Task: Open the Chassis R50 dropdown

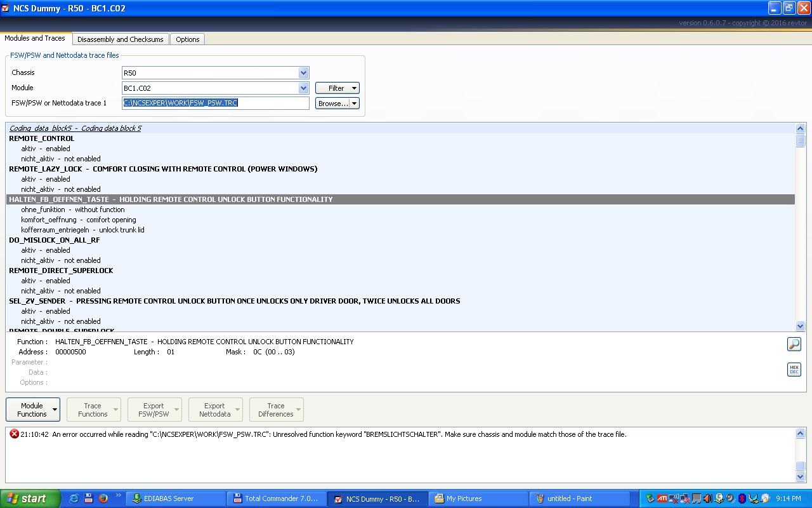Action: (x=303, y=73)
